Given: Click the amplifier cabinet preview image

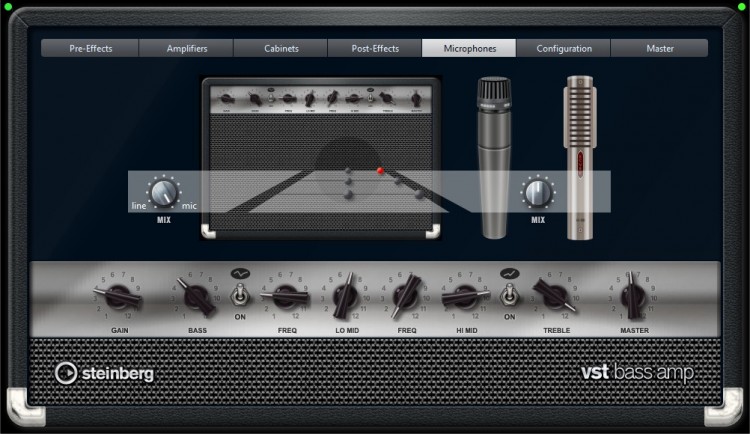Looking at the screenshot, I should click(321, 158).
